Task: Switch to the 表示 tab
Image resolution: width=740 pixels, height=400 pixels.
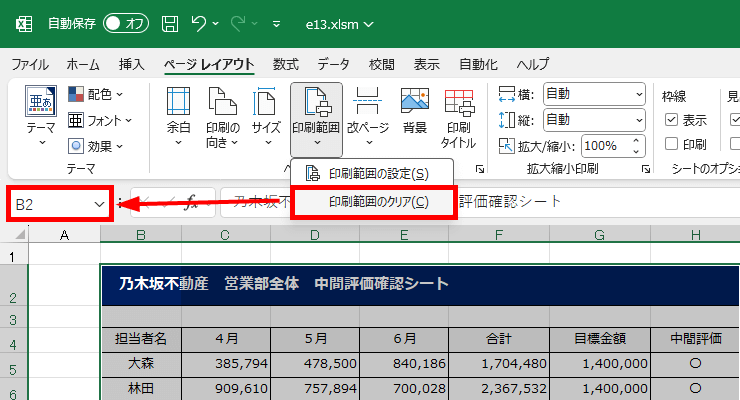Action: 427,64
